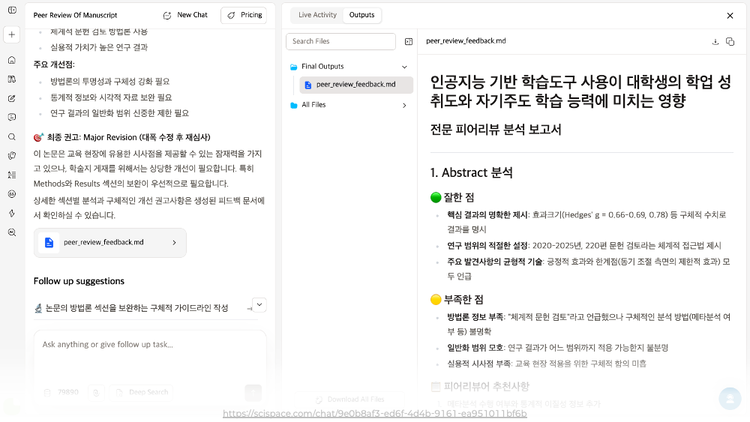Screen dimensions: 750x422
Task: Select peer_review_feedback.md in the file tree
Action: point(356,85)
